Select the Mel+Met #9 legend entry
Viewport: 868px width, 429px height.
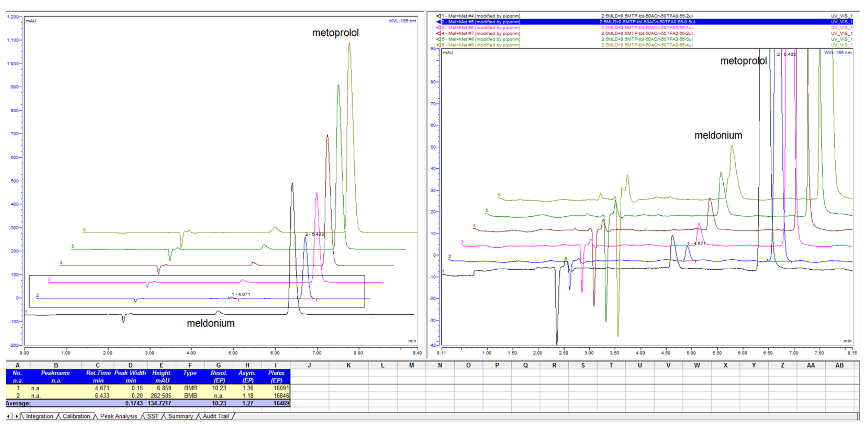point(482,45)
